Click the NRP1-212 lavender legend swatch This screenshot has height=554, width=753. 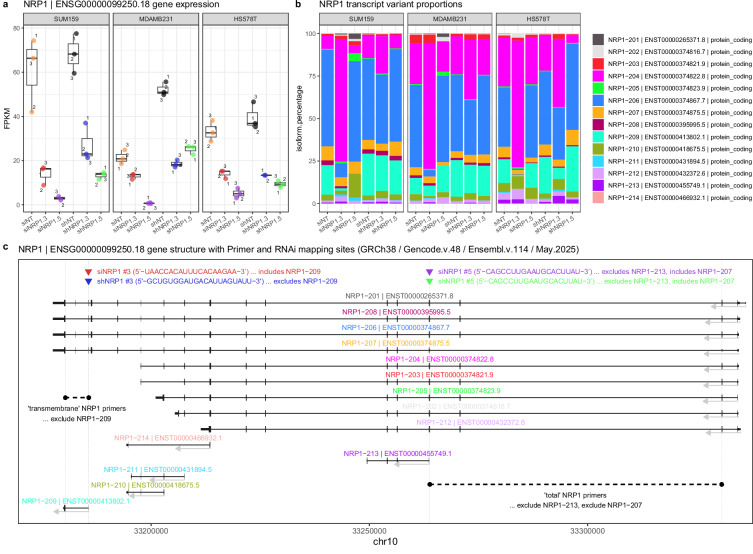click(x=598, y=173)
